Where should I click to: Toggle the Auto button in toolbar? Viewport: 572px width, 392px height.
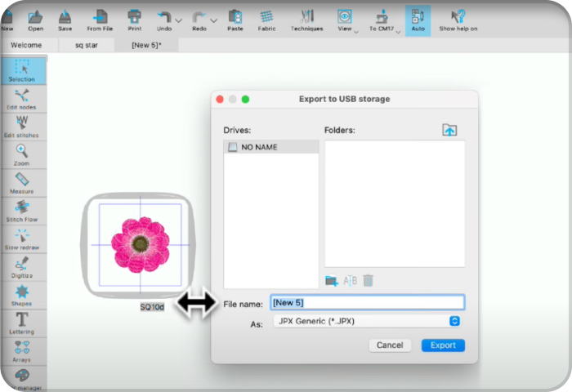(x=418, y=19)
